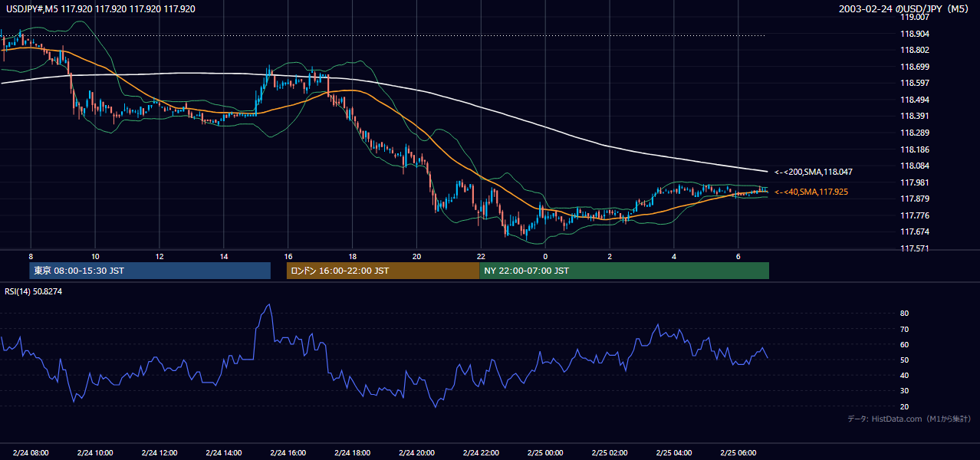Click hour label 16 under price chart

click(288, 256)
